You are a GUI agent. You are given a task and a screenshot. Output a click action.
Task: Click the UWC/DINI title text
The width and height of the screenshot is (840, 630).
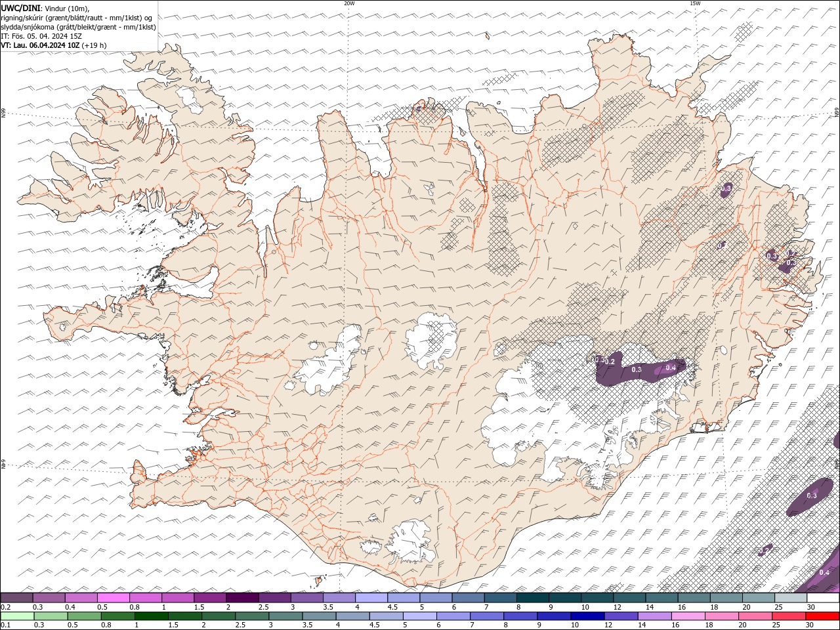coord(20,8)
